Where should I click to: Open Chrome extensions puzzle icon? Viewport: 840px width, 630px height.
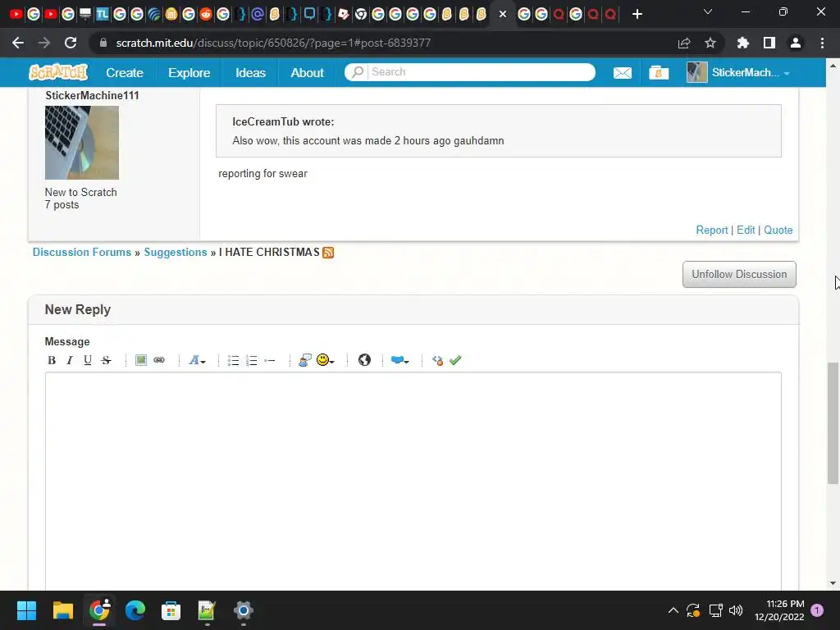(x=743, y=43)
